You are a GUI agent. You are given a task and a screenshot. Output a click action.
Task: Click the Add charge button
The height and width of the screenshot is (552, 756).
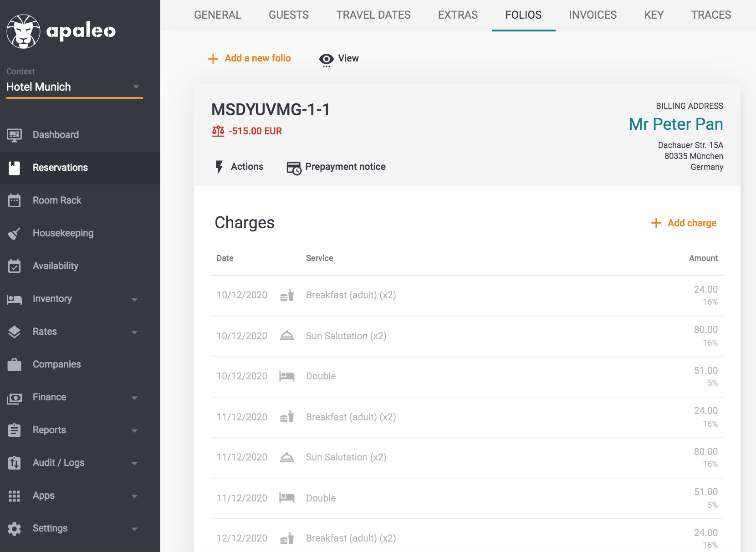coord(684,223)
